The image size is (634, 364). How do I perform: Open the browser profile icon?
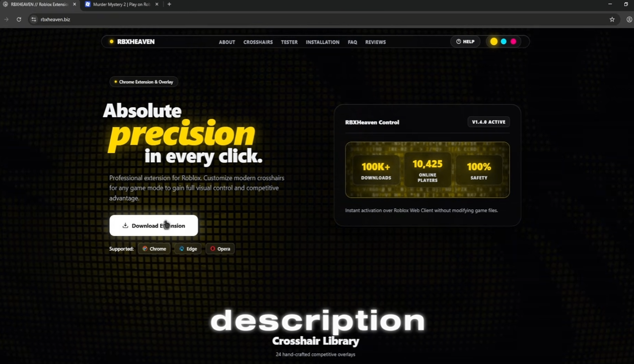629,19
